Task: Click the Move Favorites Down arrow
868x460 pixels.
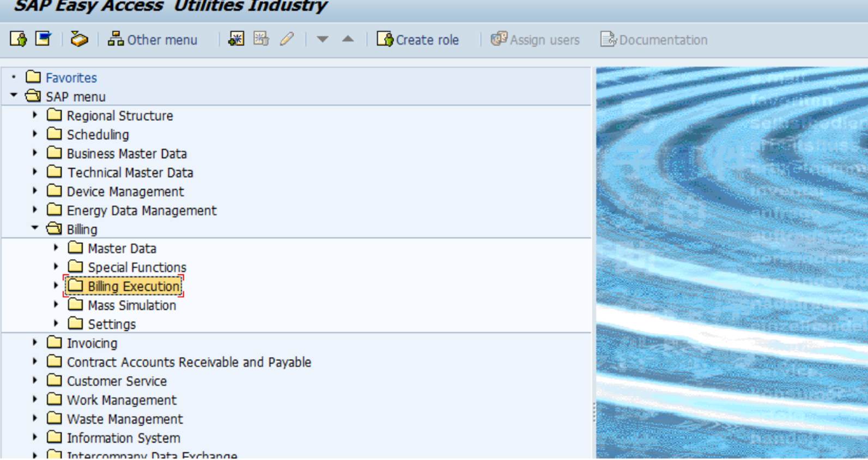Action: point(323,39)
